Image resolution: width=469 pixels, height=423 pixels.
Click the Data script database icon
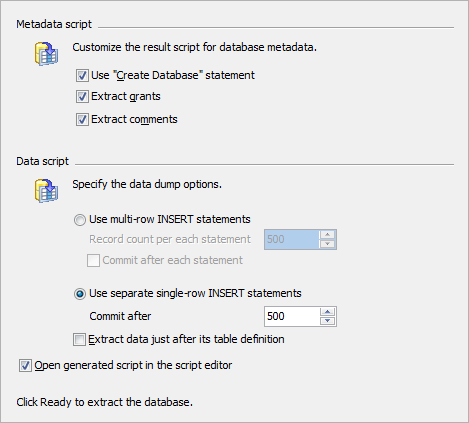[46, 190]
